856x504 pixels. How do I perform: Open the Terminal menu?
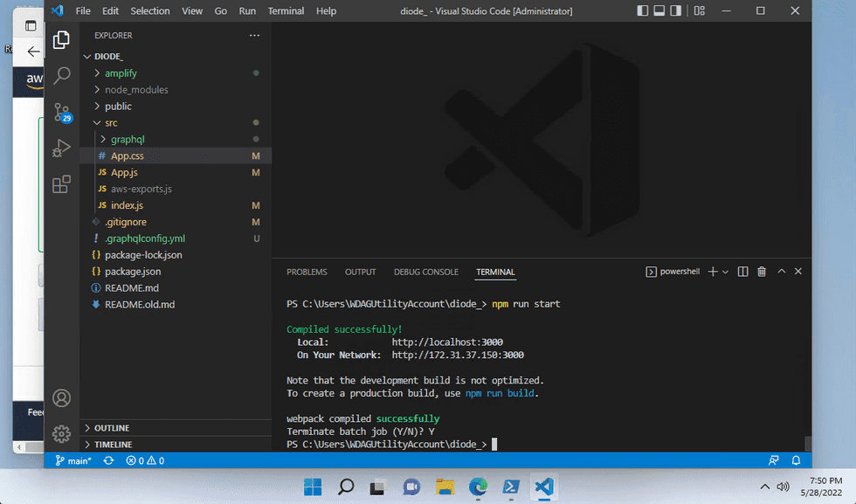click(x=286, y=11)
